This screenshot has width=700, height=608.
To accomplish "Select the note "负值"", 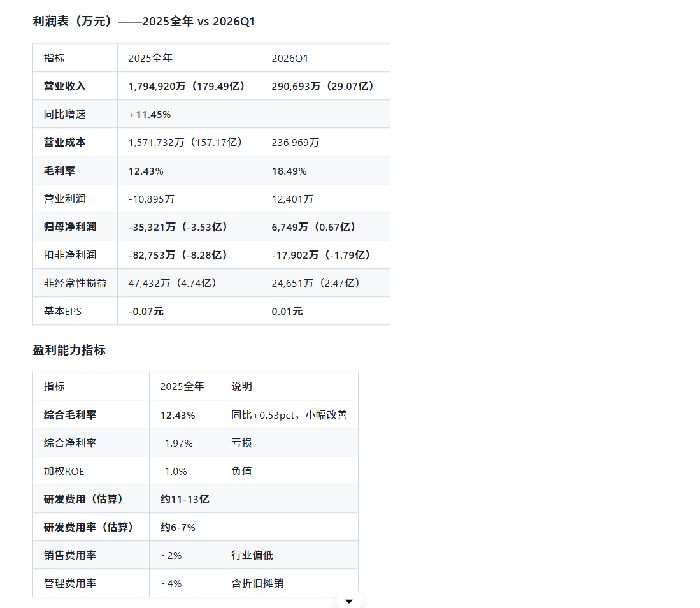I will pos(241,472).
